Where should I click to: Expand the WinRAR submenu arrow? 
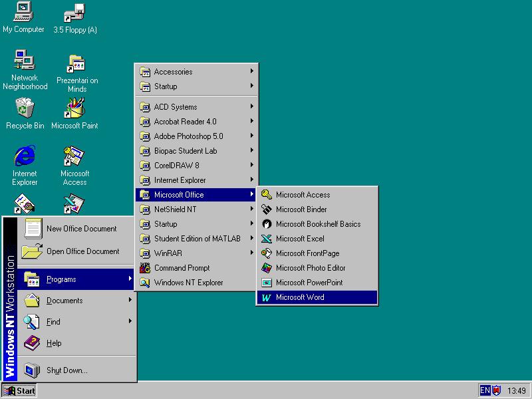click(252, 253)
